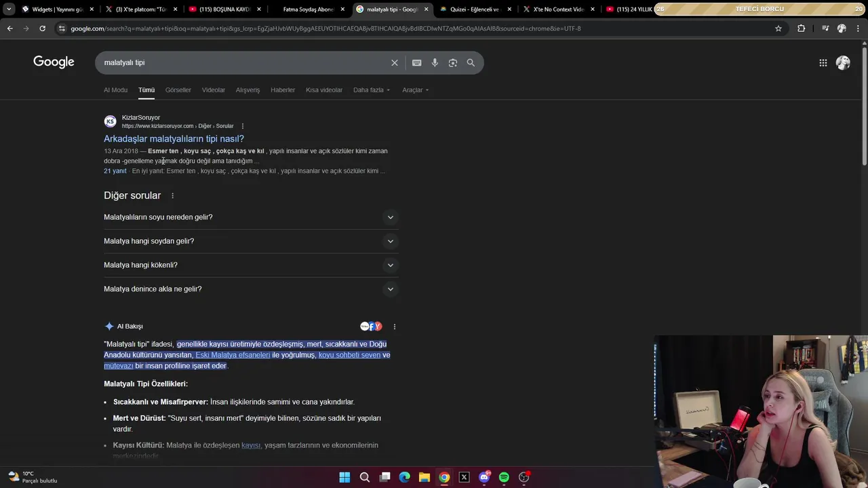This screenshot has height=488, width=868.
Task: Click the Chrome address bar URL
Action: click(325, 28)
